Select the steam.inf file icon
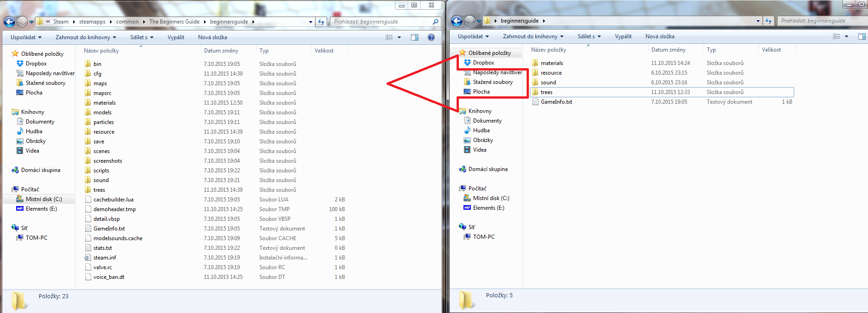The width and height of the screenshot is (868, 313). [x=88, y=258]
